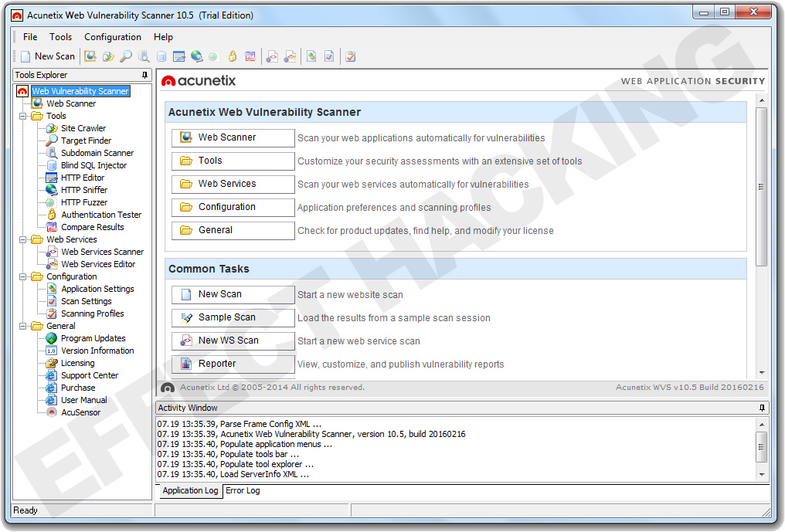Open the Configuration menu
785x532 pixels.
pos(112,36)
